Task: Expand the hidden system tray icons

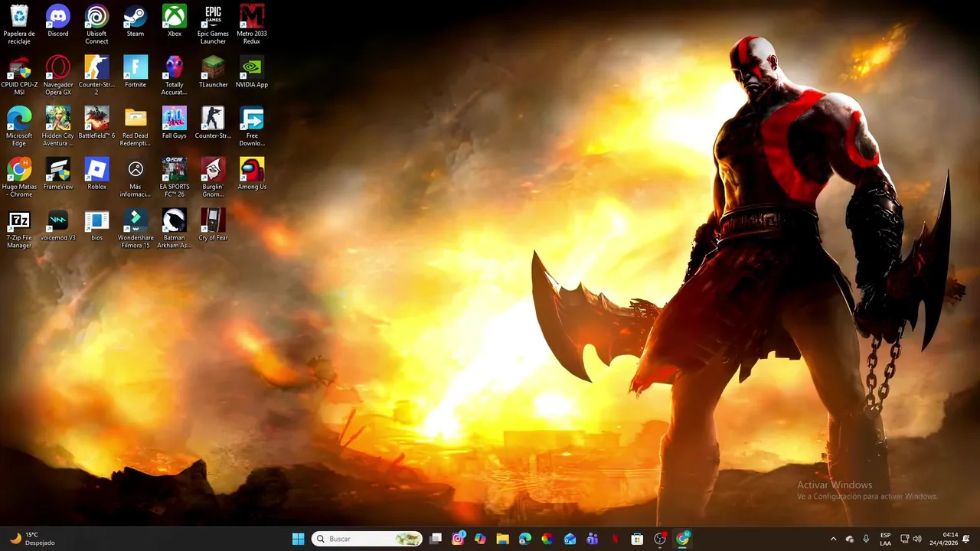Action: pyautogui.click(x=833, y=539)
